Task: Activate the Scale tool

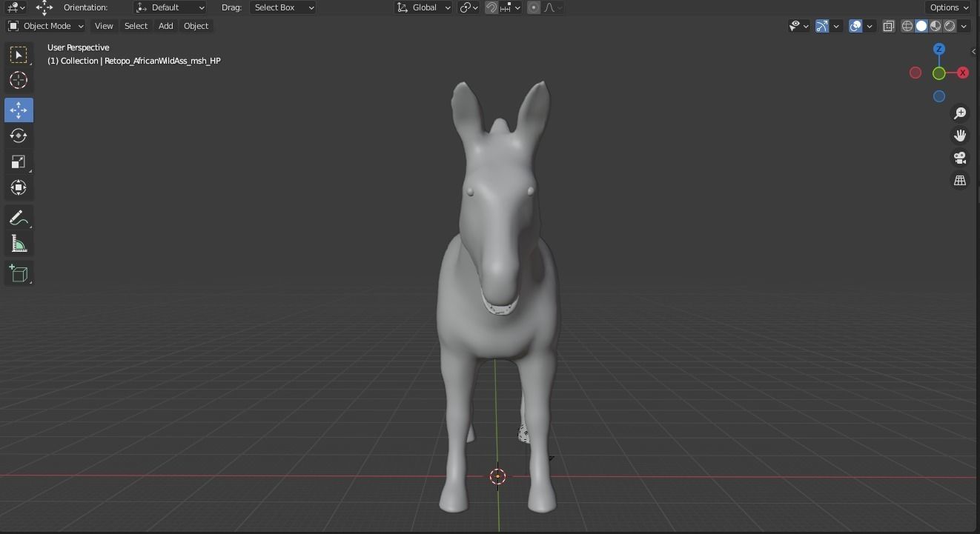Action: (19, 161)
